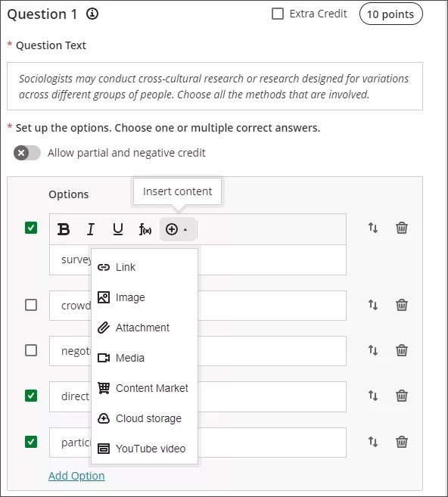This screenshot has height=497, width=448.
Task: Toggle Allow partial and negative credit
Action: tap(27, 153)
